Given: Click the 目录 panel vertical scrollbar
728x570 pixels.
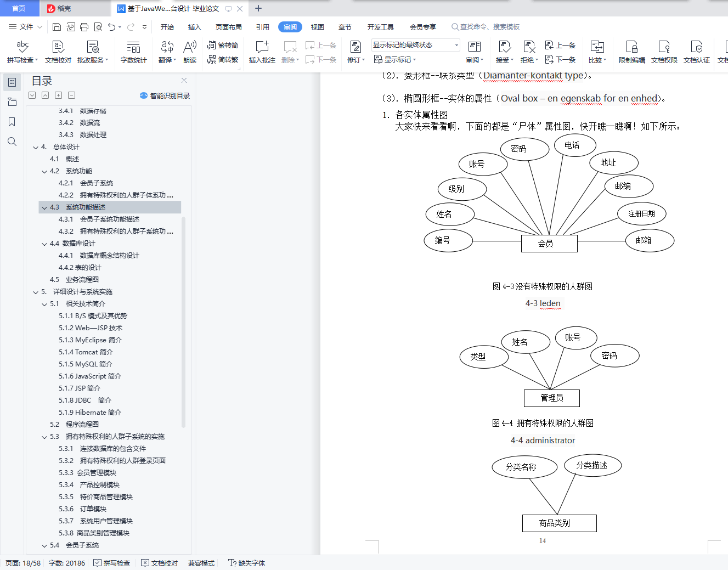Looking at the screenshot, I should pos(184,321).
